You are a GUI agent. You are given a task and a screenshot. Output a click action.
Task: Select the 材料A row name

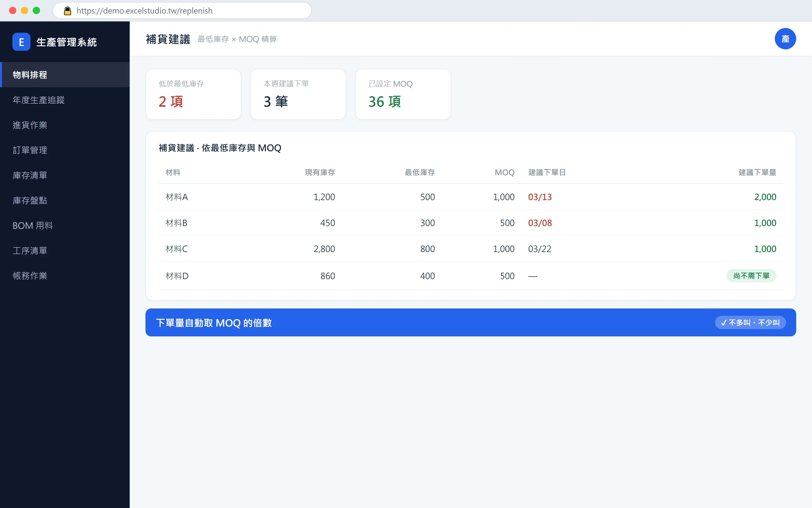pos(176,197)
